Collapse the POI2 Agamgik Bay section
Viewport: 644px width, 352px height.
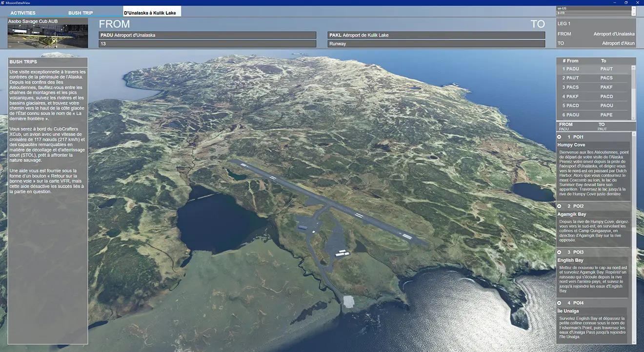coord(559,206)
